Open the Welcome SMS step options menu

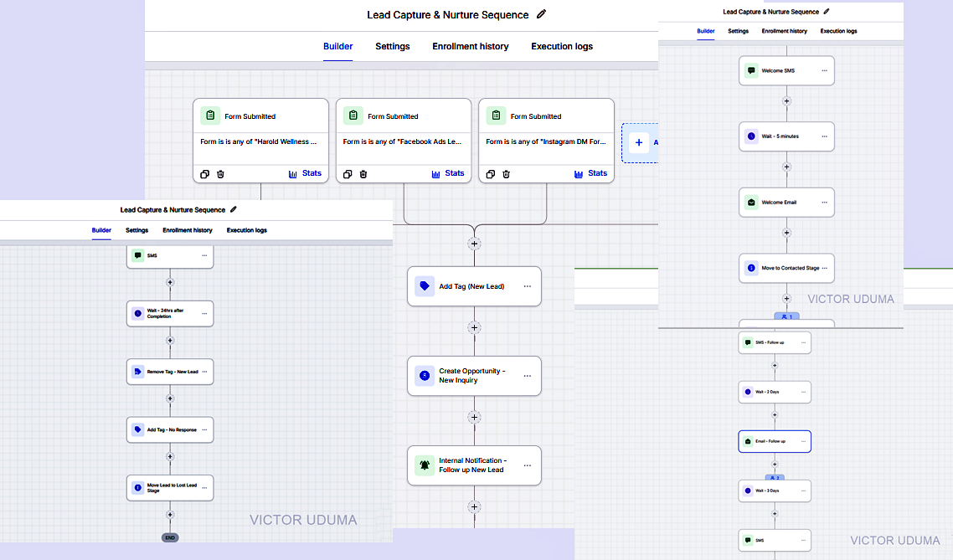click(x=824, y=70)
